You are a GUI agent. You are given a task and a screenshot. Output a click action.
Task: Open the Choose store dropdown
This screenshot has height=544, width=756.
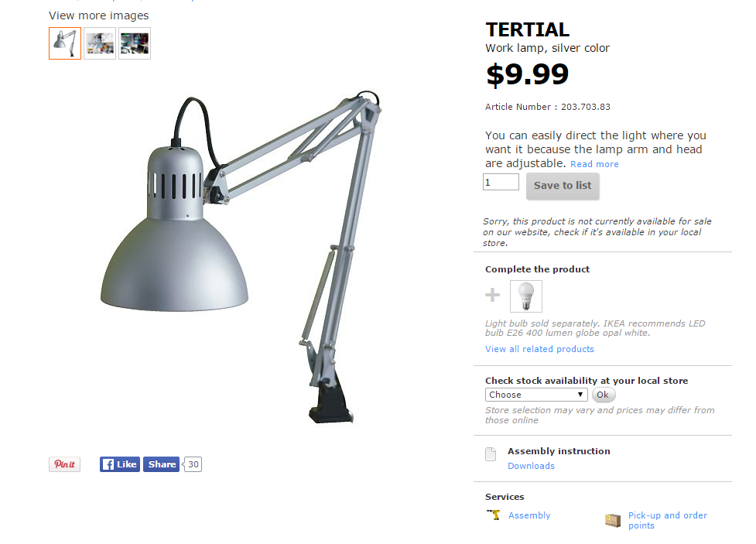(x=536, y=395)
